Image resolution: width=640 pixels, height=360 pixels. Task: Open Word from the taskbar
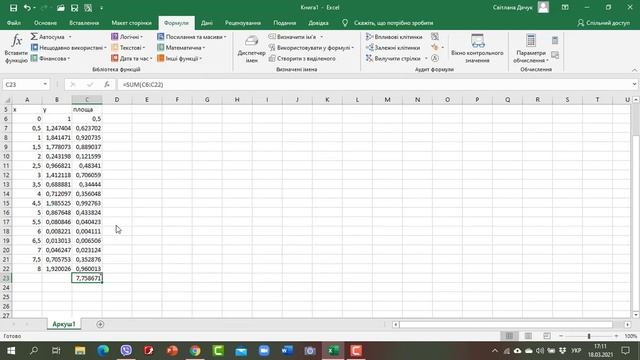click(x=287, y=351)
